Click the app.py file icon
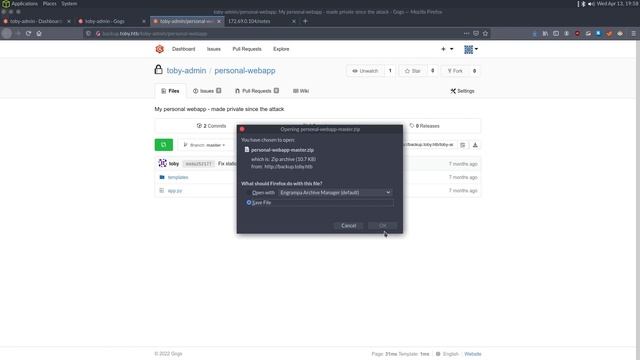The width and height of the screenshot is (640, 360). coord(162,191)
